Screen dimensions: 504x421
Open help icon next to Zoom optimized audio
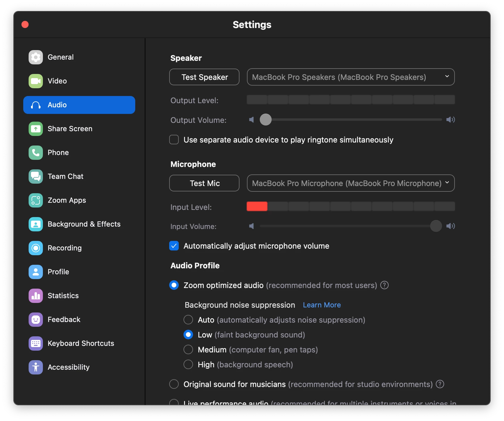pyautogui.click(x=385, y=285)
